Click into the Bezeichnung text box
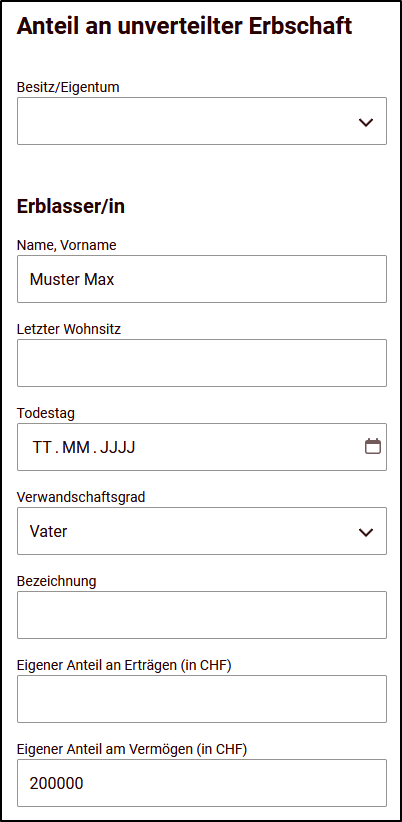The image size is (402, 822). (202, 615)
